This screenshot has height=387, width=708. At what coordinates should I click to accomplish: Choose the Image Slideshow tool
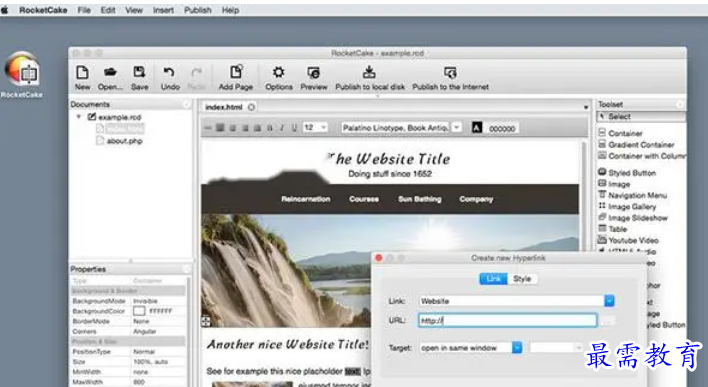coord(633,218)
